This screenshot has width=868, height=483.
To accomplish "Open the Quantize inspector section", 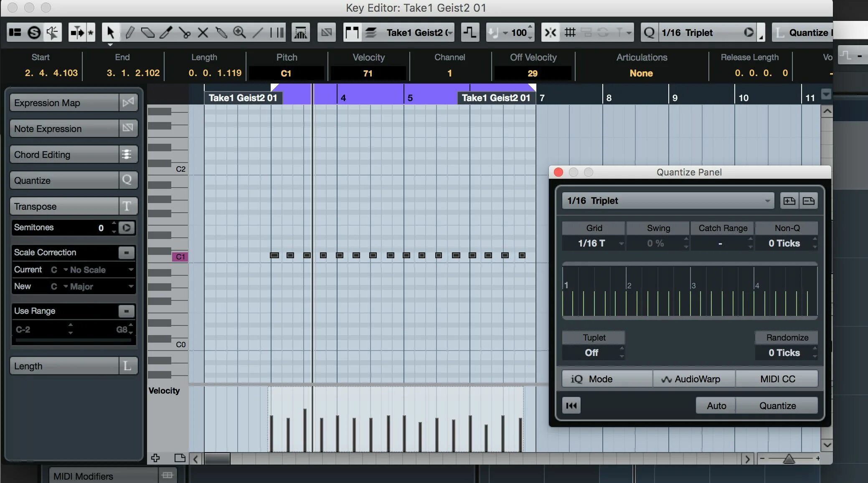I will 74,180.
